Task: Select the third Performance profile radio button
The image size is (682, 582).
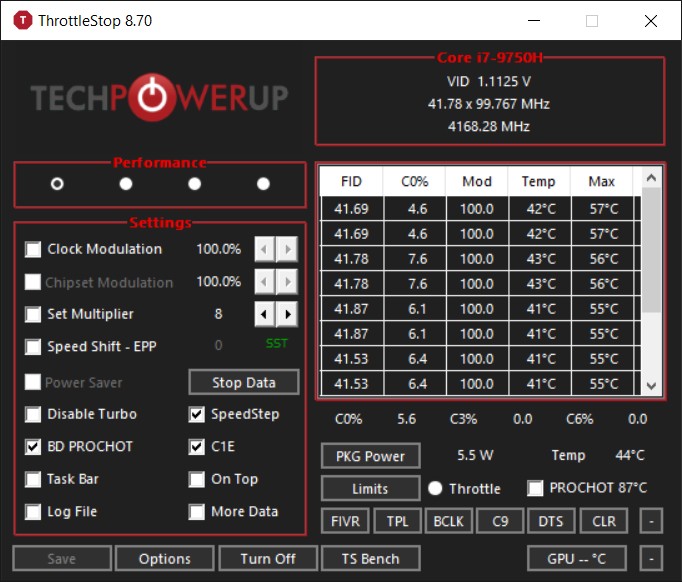Action: (x=194, y=184)
